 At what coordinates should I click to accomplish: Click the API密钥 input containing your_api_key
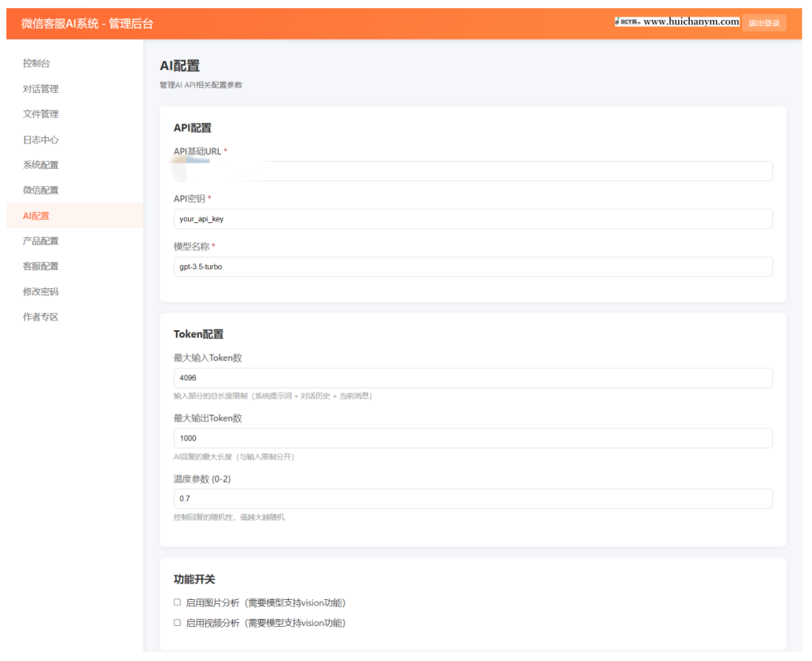[x=473, y=218]
